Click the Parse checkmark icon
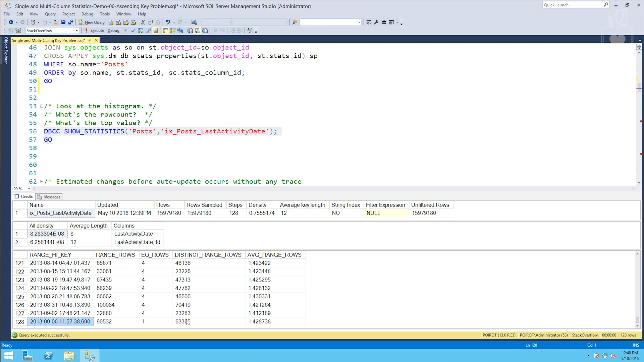Screen dimensions: 644x362 [133, 31]
